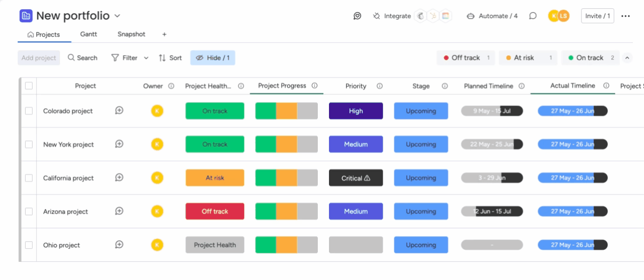Open California project's At risk status
Viewport: 644px width, 280px height.
[x=215, y=178]
